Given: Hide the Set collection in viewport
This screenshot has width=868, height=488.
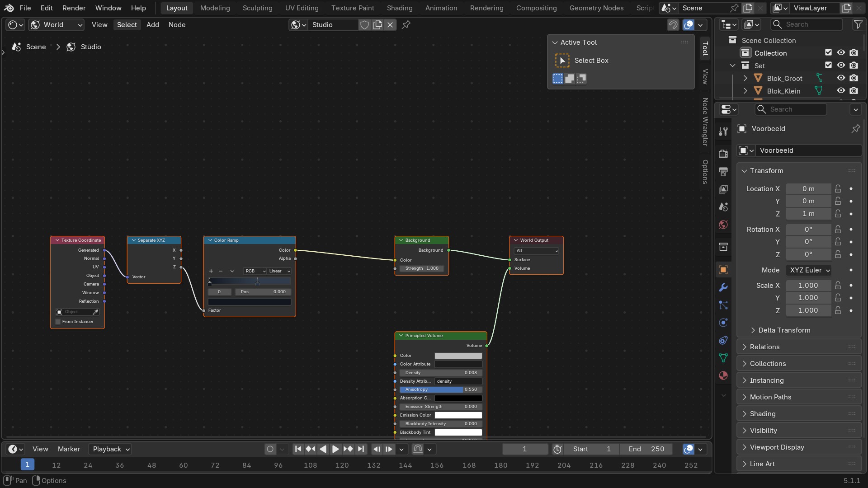Looking at the screenshot, I should coord(841,66).
